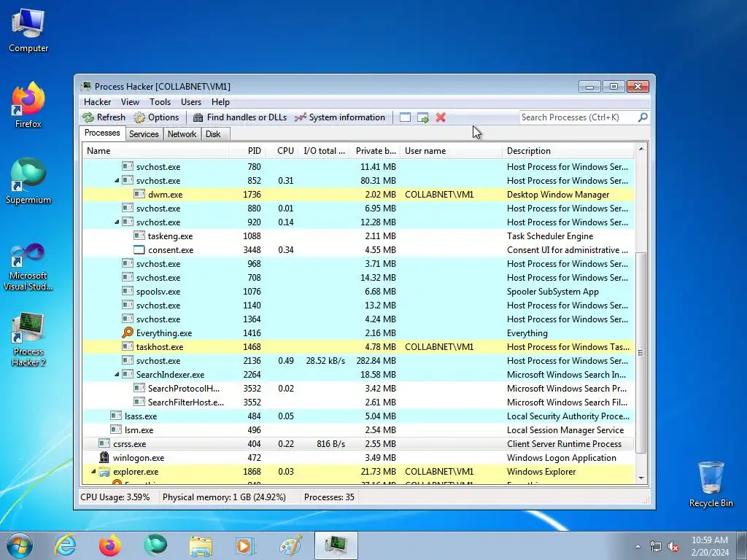Sort by the PID column header
This screenshot has width=747, height=560.
[x=247, y=150]
